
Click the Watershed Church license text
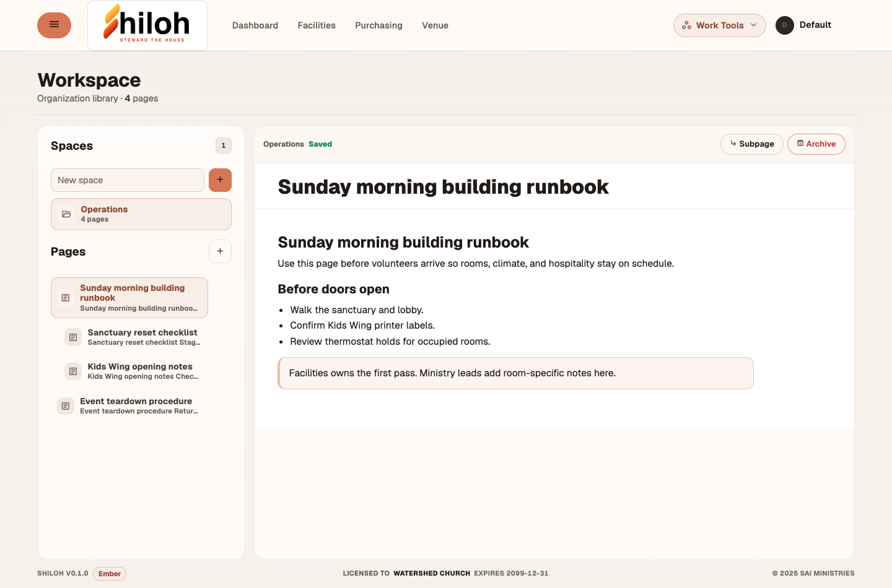432,574
